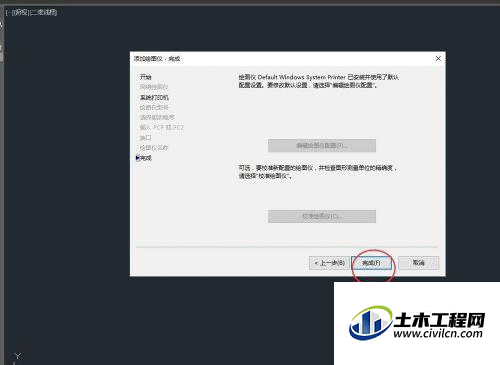Go back with the 上一步(B) button
The height and width of the screenshot is (365, 500).
(x=329, y=263)
